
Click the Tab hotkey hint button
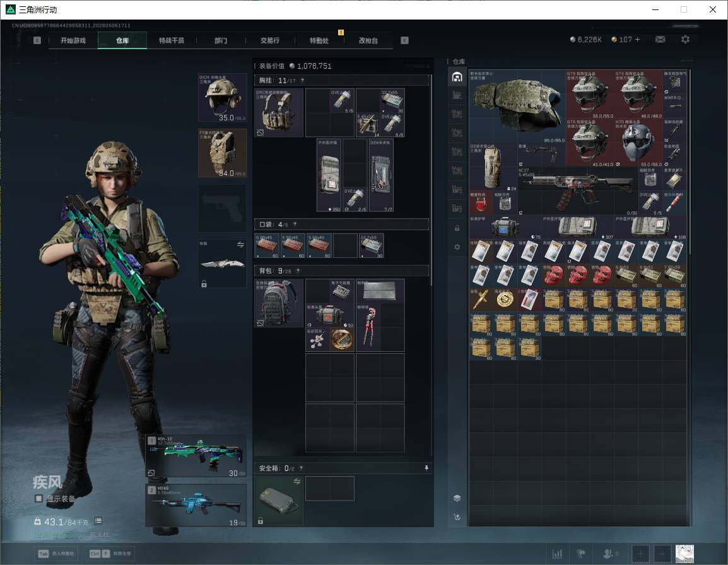[56, 554]
